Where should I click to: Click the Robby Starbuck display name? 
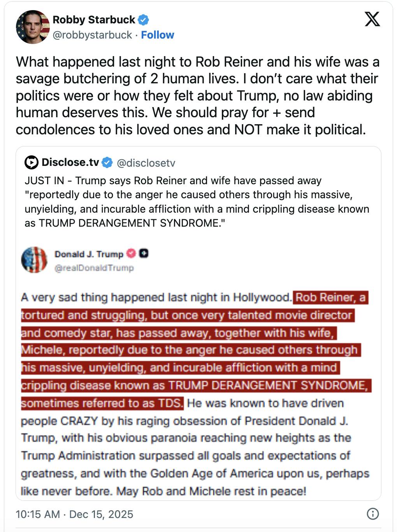click(93, 20)
